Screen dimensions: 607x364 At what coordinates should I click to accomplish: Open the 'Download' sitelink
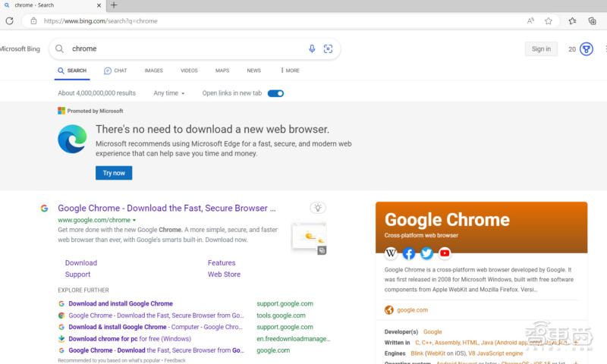[x=81, y=262]
